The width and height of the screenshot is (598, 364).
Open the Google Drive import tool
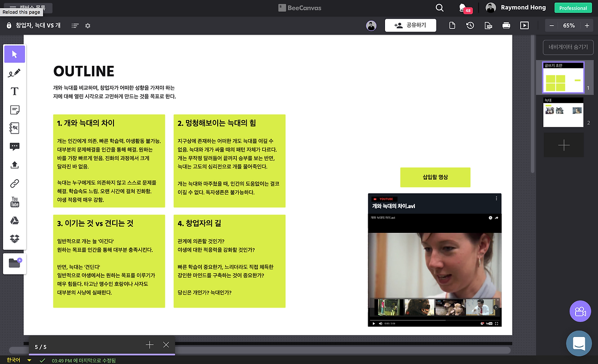pos(14,220)
